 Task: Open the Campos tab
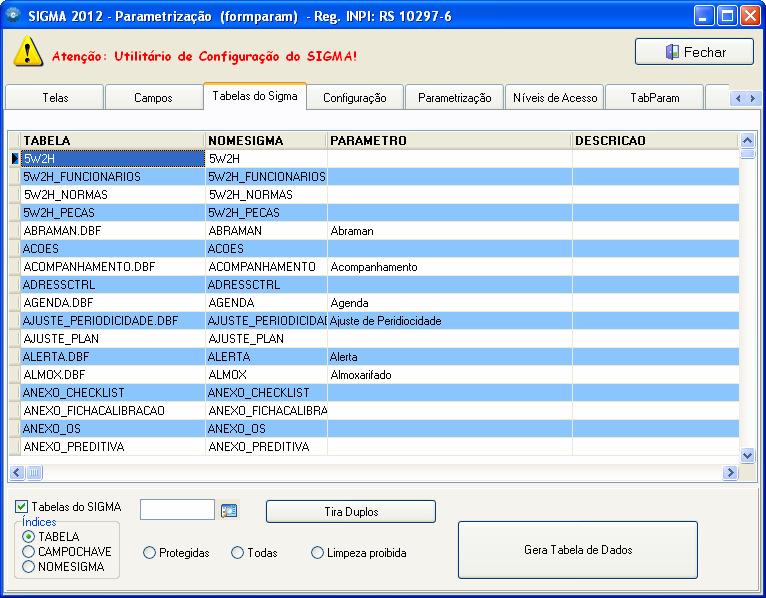153,97
